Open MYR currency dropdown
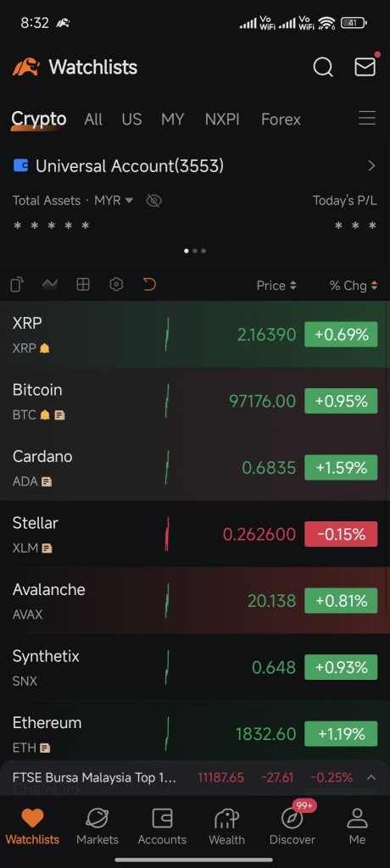Image resolution: width=390 pixels, height=868 pixels. (114, 200)
